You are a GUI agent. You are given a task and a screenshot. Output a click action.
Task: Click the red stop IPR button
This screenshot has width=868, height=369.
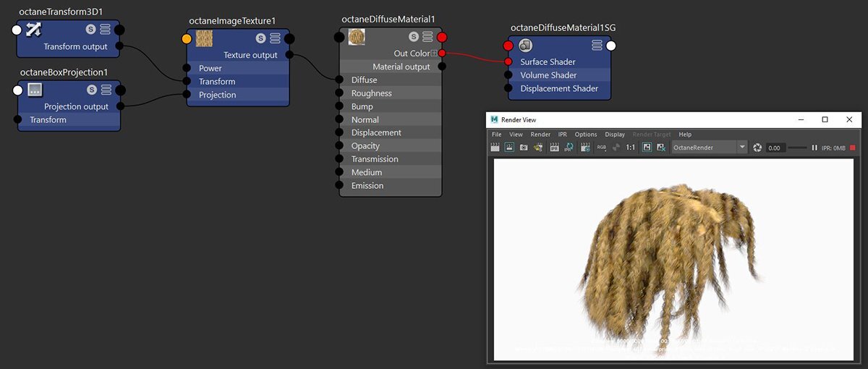point(852,148)
